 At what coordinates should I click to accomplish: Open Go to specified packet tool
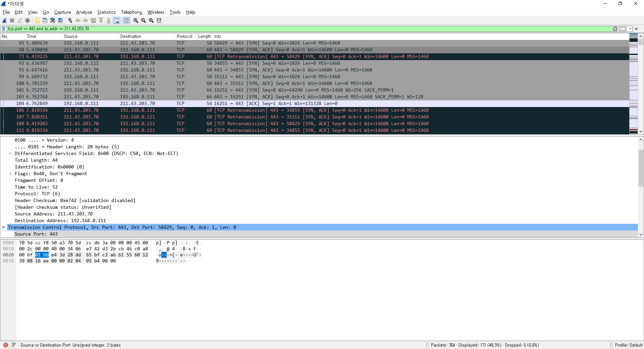tap(93, 20)
